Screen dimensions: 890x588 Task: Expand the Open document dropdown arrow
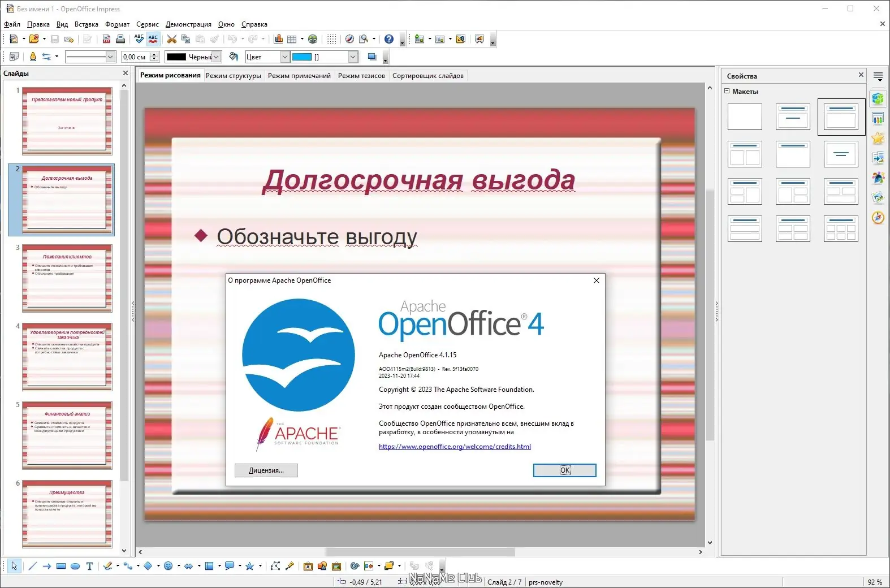[44, 39]
